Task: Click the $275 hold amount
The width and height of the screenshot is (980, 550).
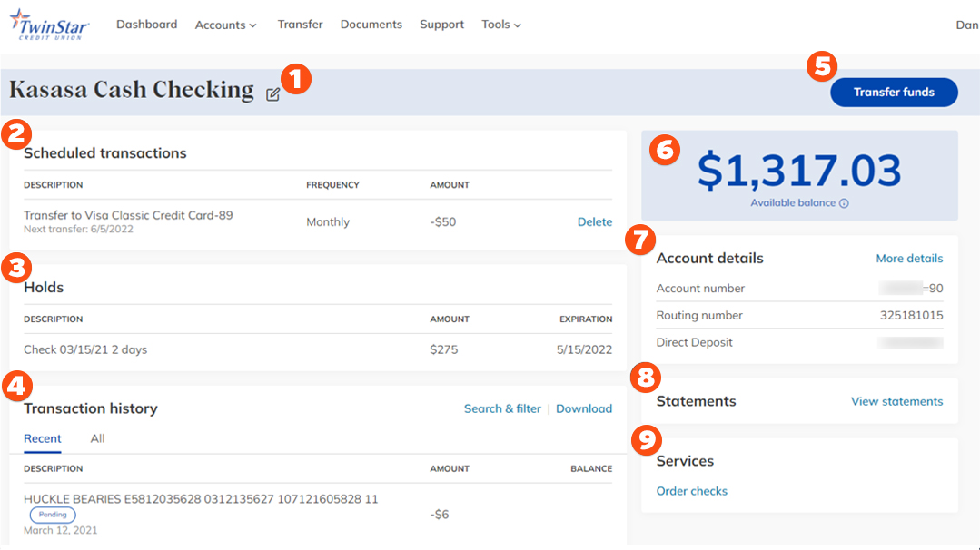Action: [x=444, y=349]
